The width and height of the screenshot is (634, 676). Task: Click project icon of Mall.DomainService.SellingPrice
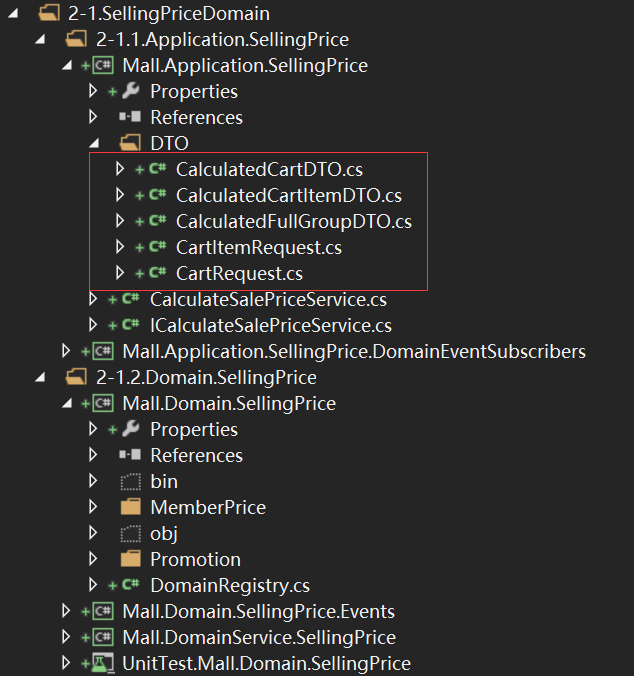click(103, 637)
